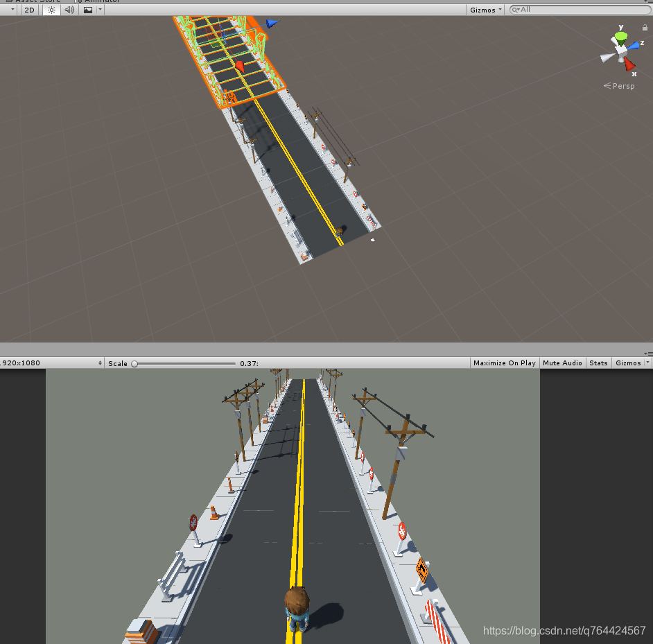653x644 pixels.
Task: Open search filter magnifier dropdown in Scene view
Action: pos(516,9)
